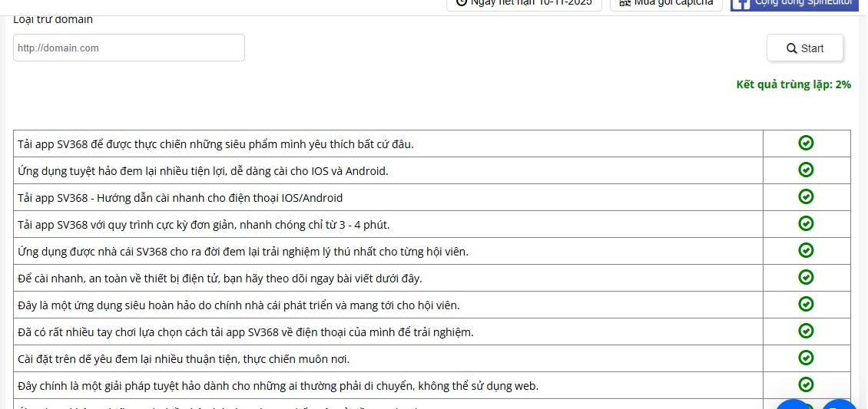Click check icon for 'thực chiến những siêu phẩm' row
The width and height of the screenshot is (868, 409).
coord(806,143)
